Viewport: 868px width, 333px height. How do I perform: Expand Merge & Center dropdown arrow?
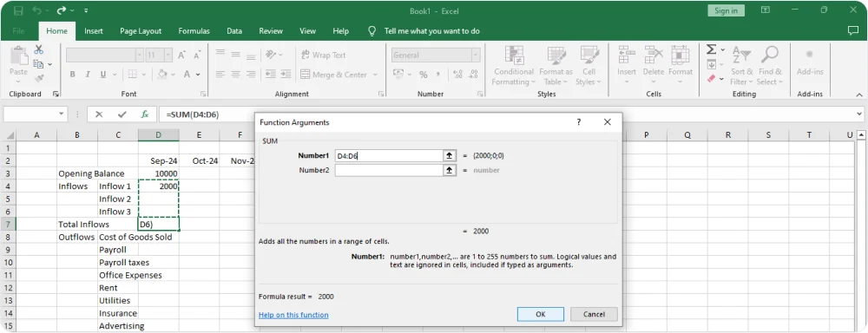click(x=375, y=74)
